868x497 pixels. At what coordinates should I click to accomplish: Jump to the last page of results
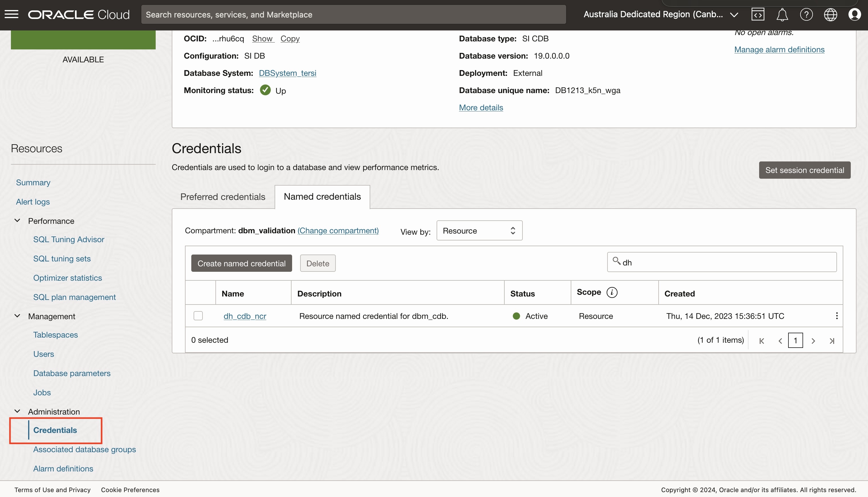[832, 341]
